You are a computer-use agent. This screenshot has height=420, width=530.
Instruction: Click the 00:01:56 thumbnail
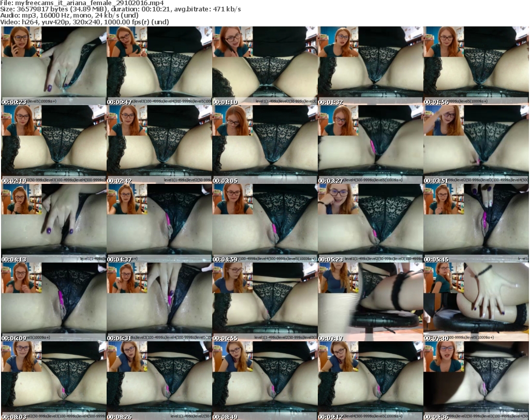tap(476, 66)
